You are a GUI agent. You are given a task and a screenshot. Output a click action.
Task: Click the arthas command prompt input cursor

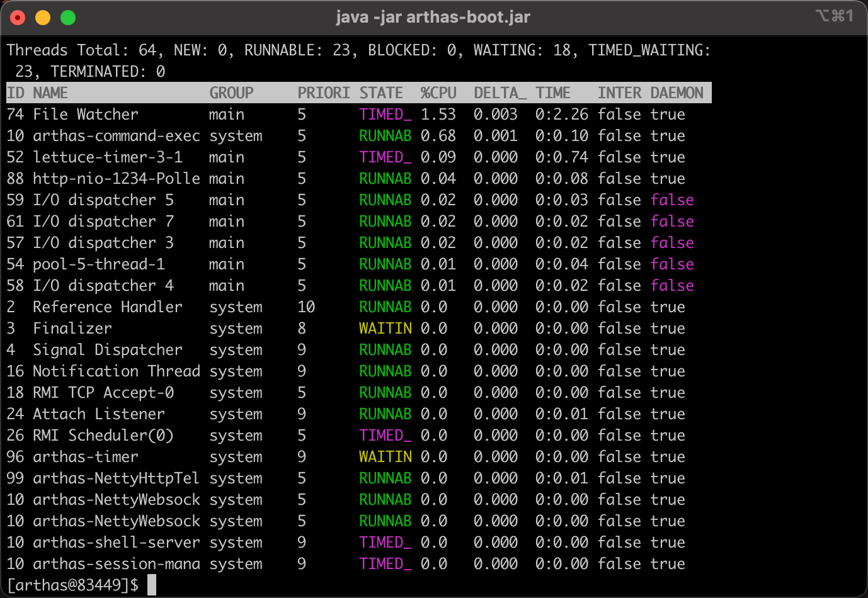tap(151, 585)
